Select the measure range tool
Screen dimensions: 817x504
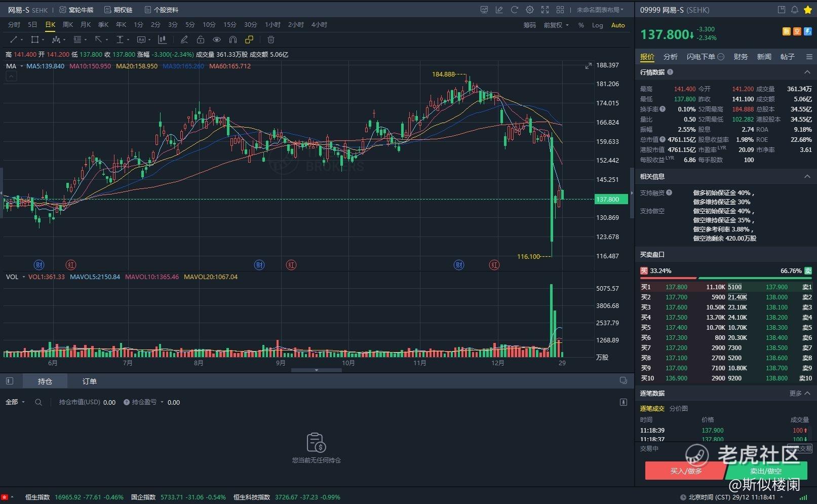[120, 40]
